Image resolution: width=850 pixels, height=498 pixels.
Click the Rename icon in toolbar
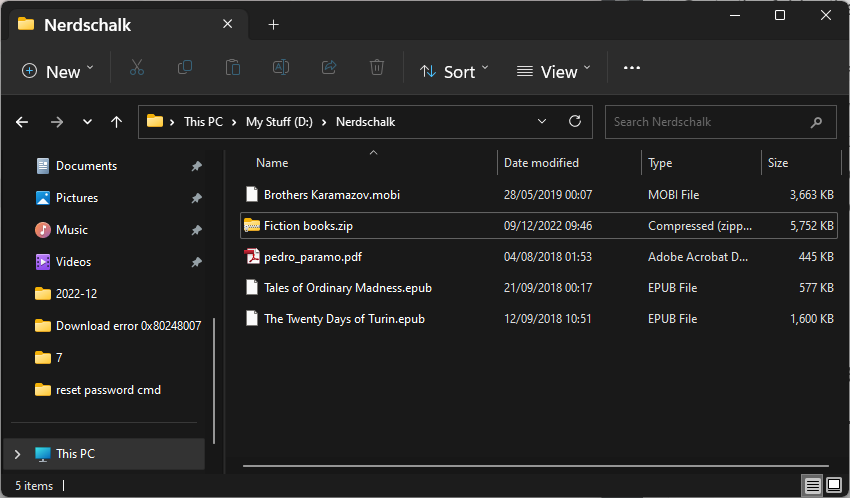click(281, 68)
